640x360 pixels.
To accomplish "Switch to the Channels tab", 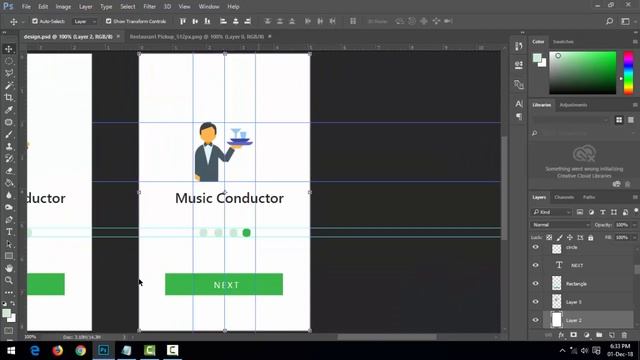I will click(564, 197).
